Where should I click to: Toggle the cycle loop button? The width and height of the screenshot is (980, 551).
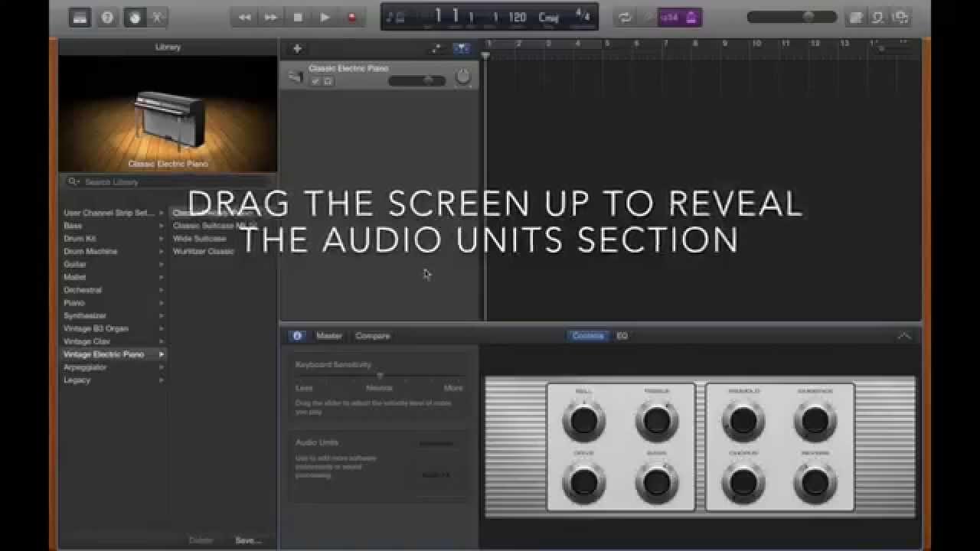[625, 18]
